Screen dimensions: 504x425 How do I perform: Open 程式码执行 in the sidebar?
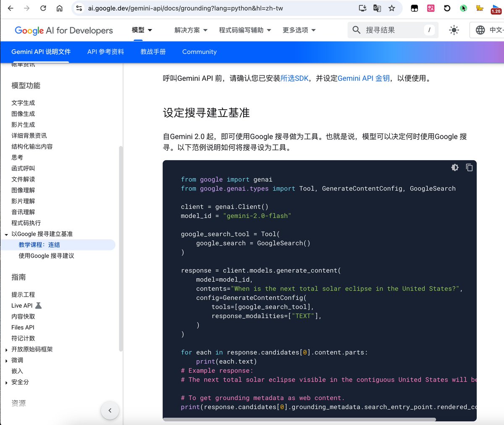[x=26, y=223]
